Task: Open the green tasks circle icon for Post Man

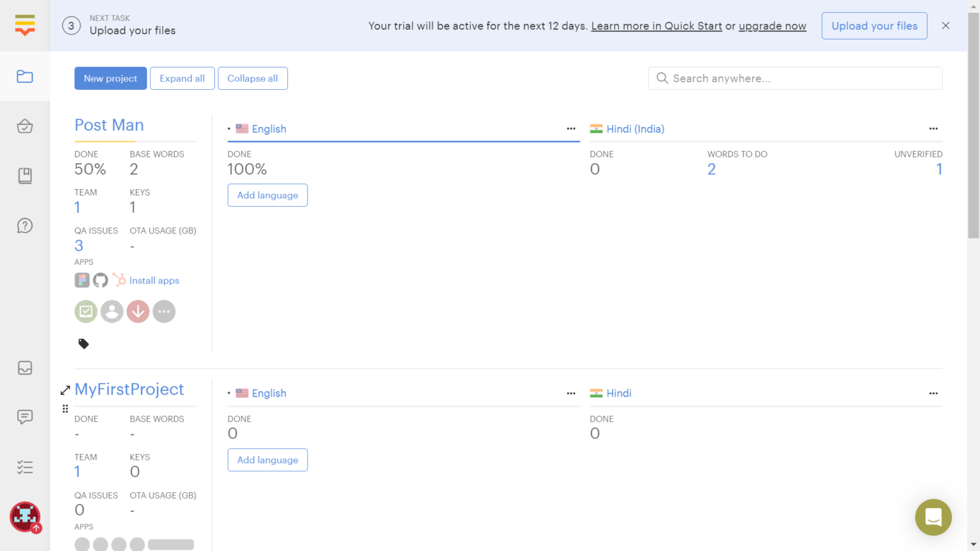Action: (86, 311)
